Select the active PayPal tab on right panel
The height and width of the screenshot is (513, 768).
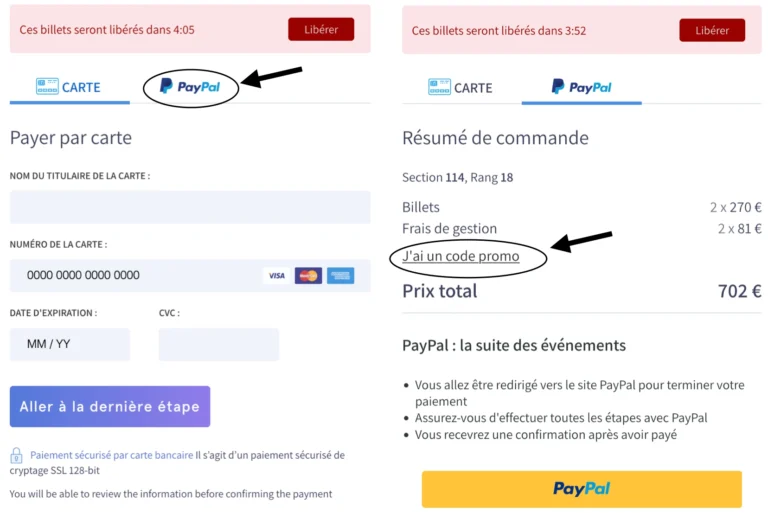pos(581,87)
